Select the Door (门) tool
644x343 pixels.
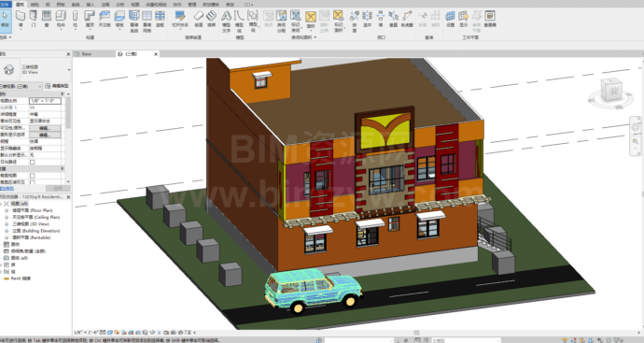point(34,19)
